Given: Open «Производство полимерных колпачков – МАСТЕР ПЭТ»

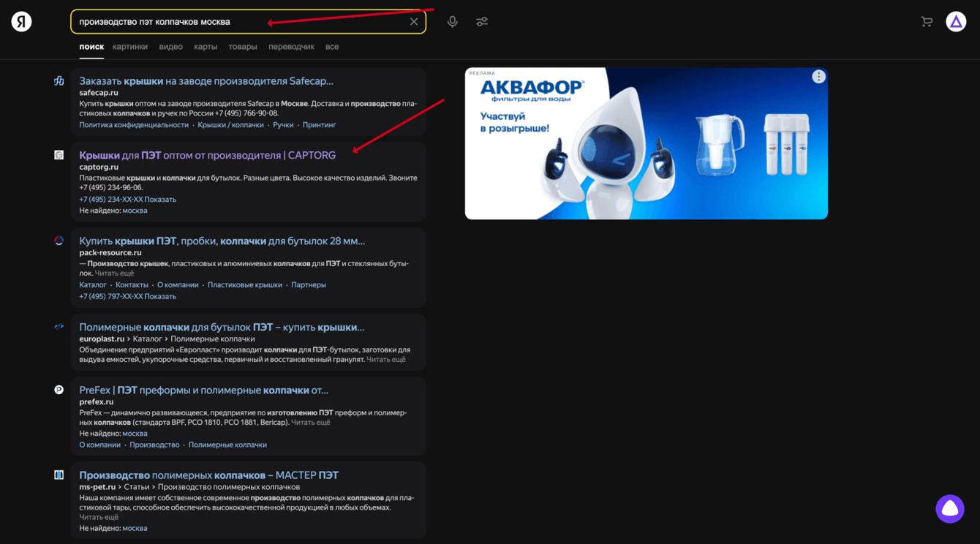Looking at the screenshot, I should (x=209, y=475).
